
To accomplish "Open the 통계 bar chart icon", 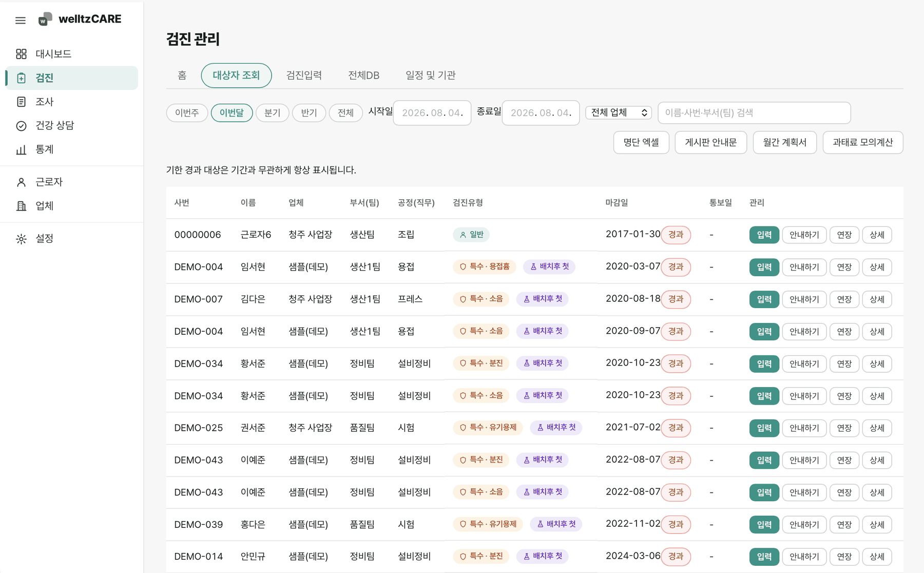I will [x=21, y=149].
